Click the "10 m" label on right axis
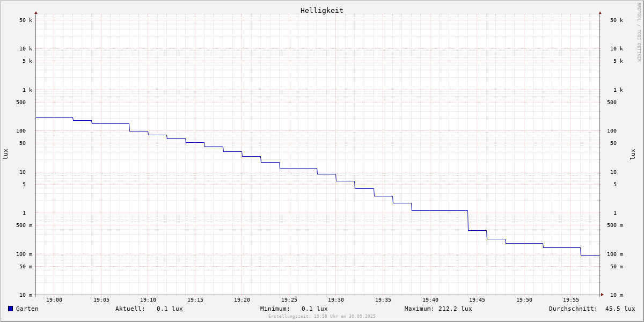The width and height of the screenshot is (644, 322). coord(617,295)
